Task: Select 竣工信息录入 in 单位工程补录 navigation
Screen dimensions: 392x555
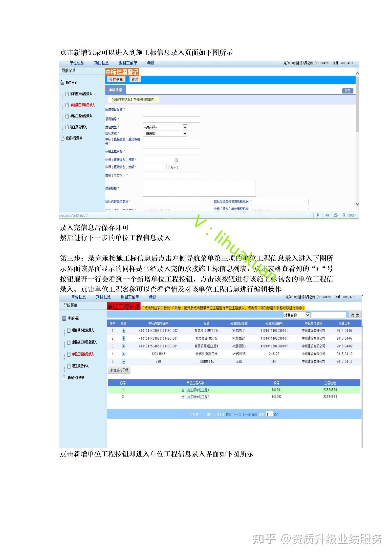Action: point(80,366)
